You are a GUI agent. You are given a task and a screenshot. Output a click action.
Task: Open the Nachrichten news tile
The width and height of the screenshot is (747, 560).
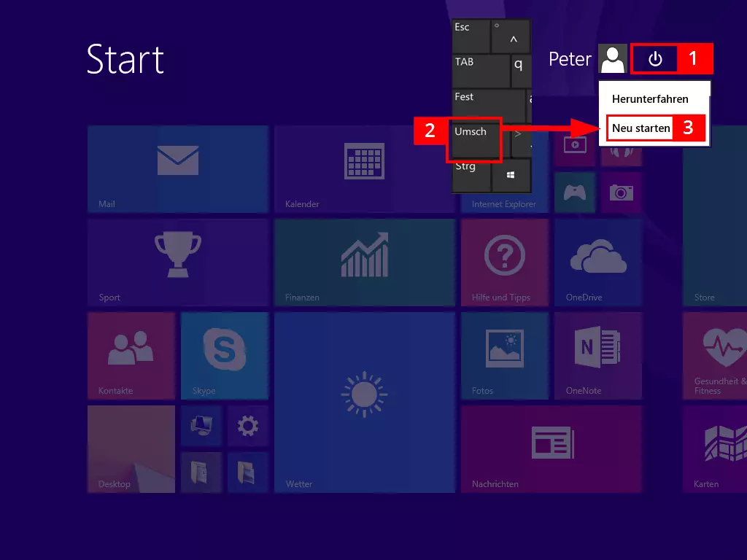pyautogui.click(x=551, y=449)
